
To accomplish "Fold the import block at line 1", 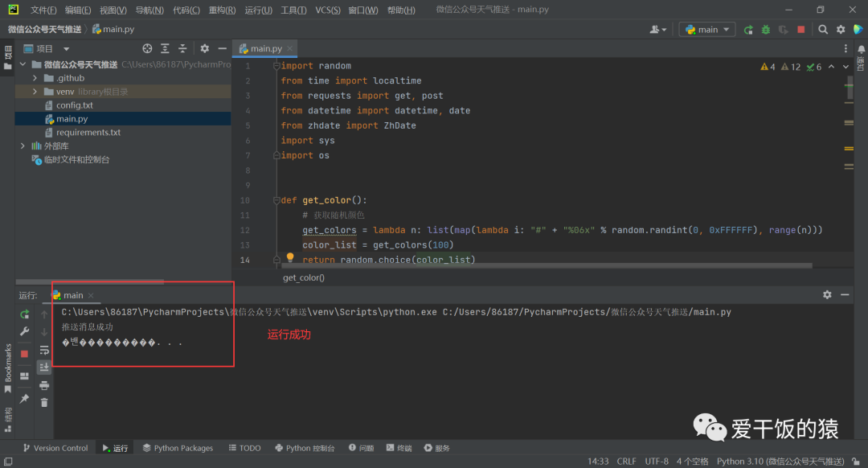I will (x=276, y=66).
